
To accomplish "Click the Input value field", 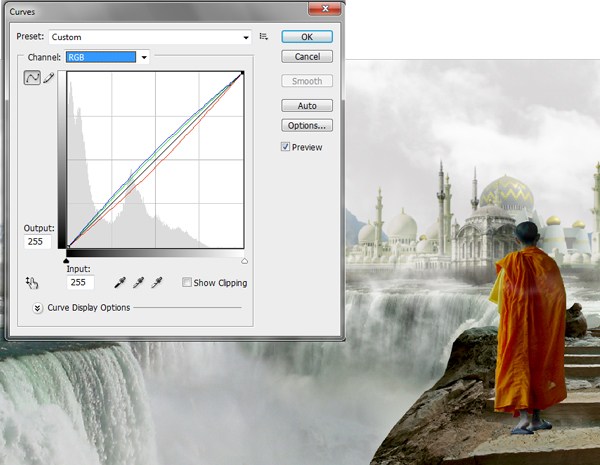I will coord(79,283).
